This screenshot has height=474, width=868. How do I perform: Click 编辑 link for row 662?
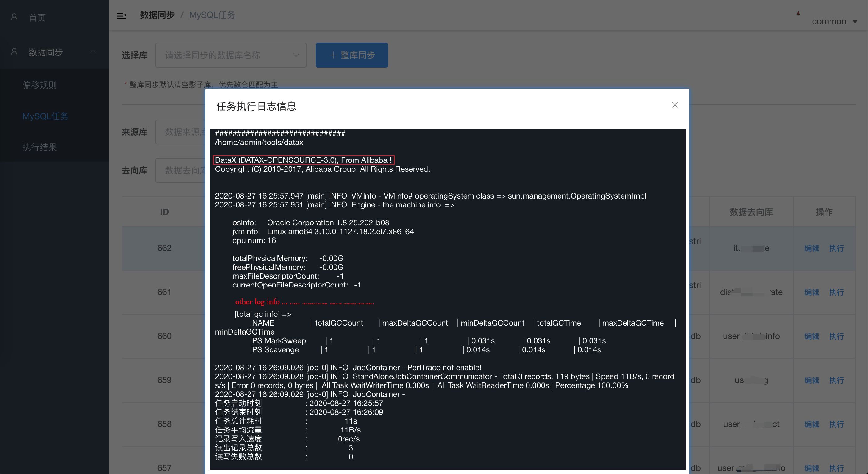811,248
